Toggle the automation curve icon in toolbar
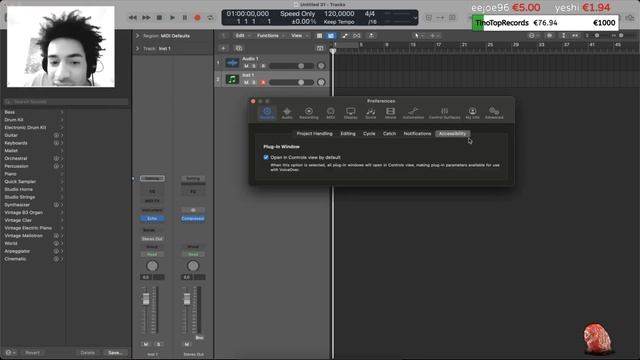This screenshot has height=360, width=640. (344, 36)
